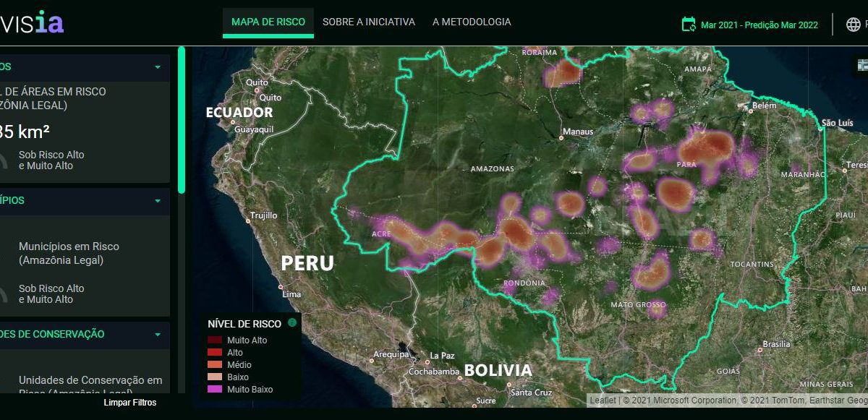Click the green sidebar scrollbar

tap(182, 119)
